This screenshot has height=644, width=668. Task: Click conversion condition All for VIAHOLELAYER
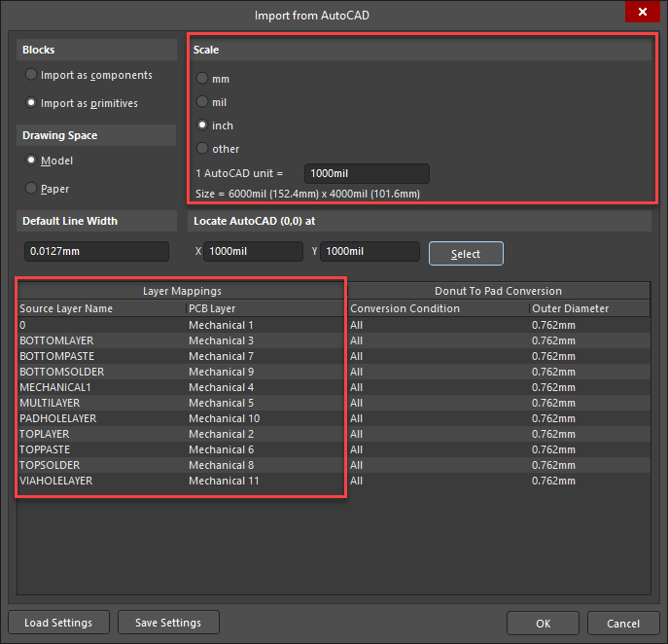(439, 481)
